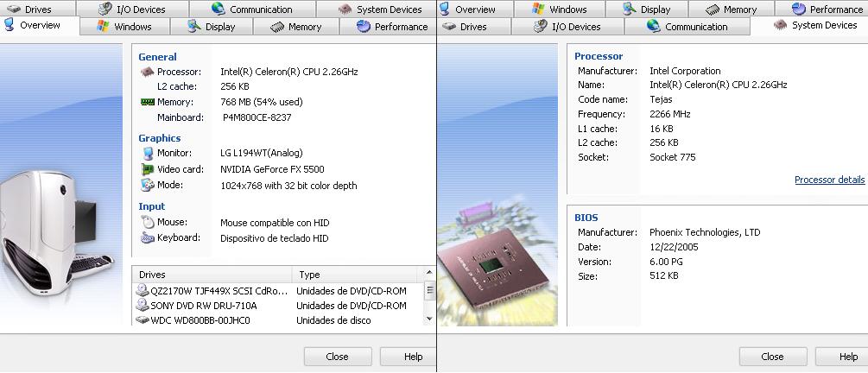Click the Overview drive icon in right window tab

point(445,9)
